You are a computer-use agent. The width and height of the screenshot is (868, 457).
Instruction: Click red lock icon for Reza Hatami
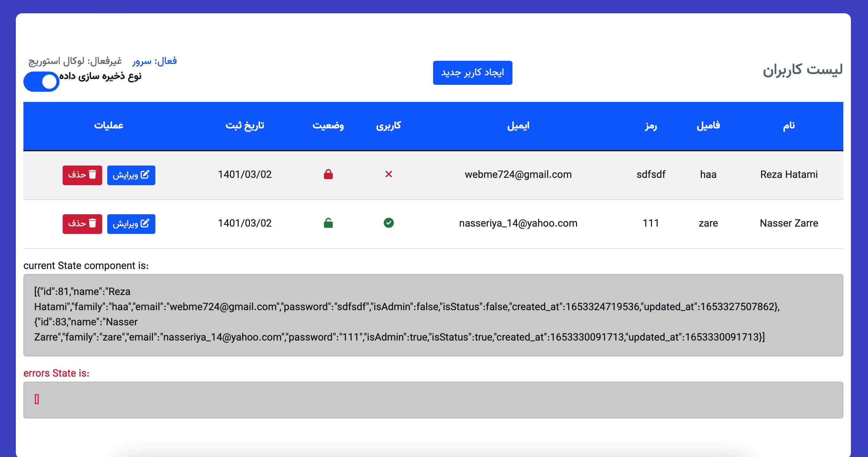click(x=328, y=174)
